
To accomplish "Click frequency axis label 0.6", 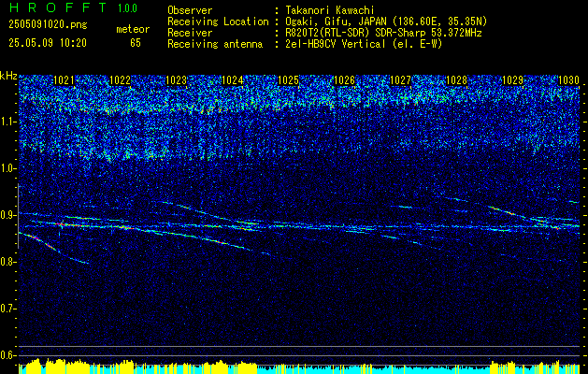I will click(x=8, y=355).
